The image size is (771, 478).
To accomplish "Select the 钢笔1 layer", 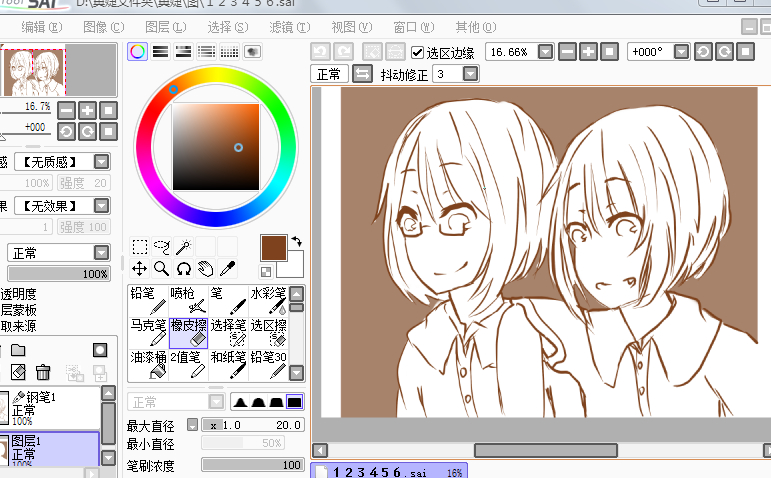I will click(49, 407).
